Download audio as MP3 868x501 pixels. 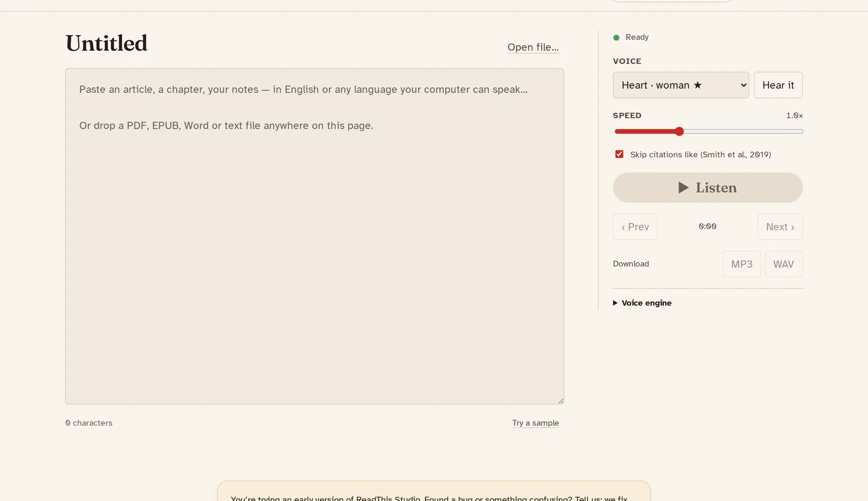click(x=741, y=264)
